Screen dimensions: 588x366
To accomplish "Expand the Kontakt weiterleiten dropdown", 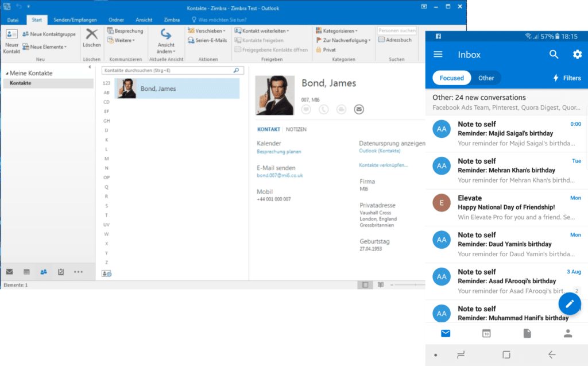I will point(262,31).
